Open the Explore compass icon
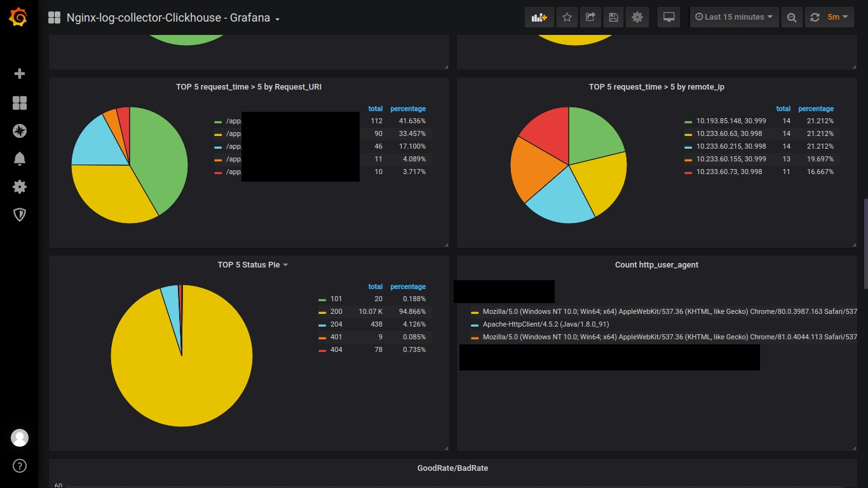Screen dimensions: 868x488 (x=20, y=131)
